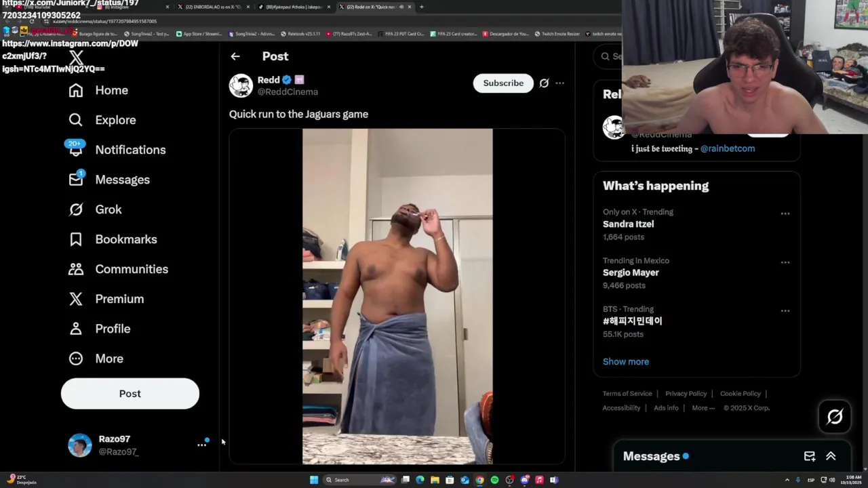Screen dimensions: 868x488
Task: Open the post's three-dot options menu
Action: point(559,83)
